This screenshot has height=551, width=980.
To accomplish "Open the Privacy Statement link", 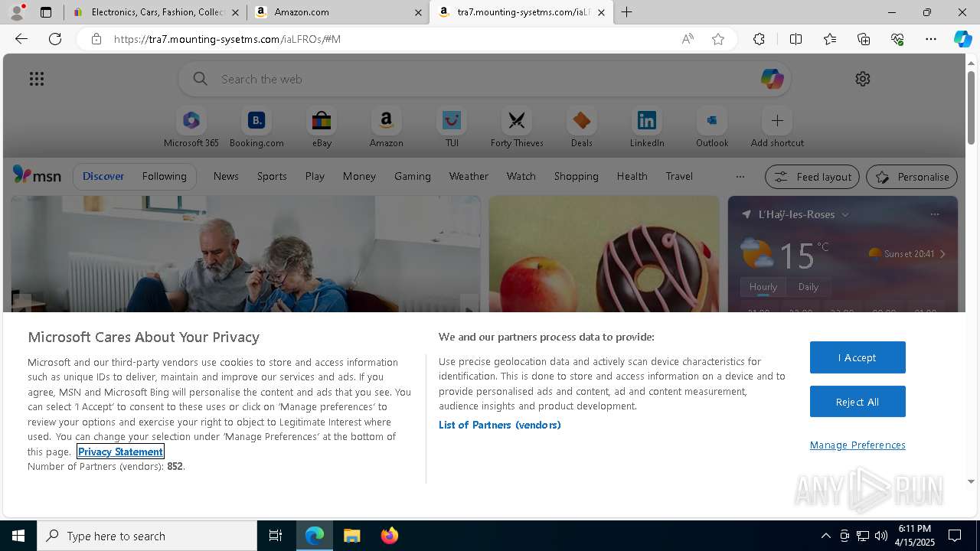I will click(120, 452).
